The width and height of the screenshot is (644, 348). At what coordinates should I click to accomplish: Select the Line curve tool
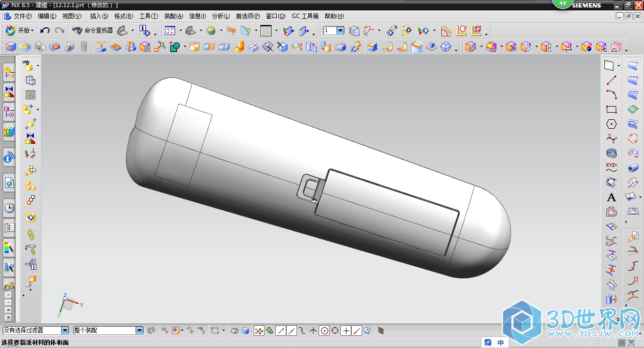611,80
